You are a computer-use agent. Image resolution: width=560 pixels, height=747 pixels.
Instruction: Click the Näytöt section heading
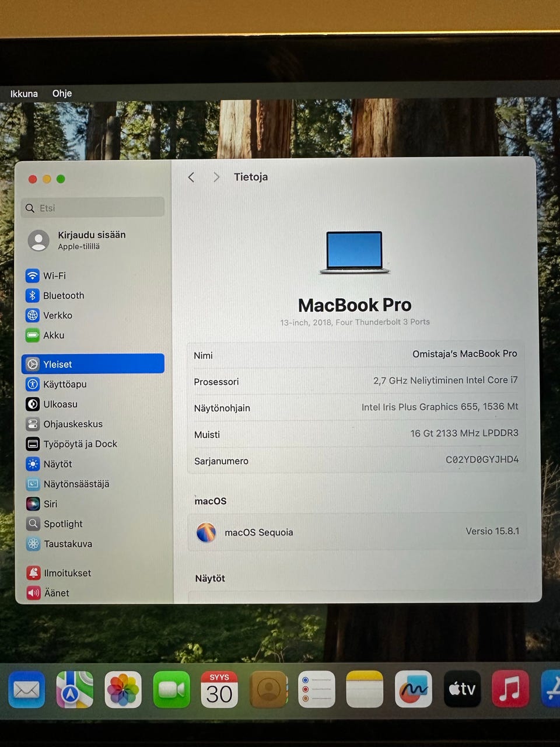(210, 578)
